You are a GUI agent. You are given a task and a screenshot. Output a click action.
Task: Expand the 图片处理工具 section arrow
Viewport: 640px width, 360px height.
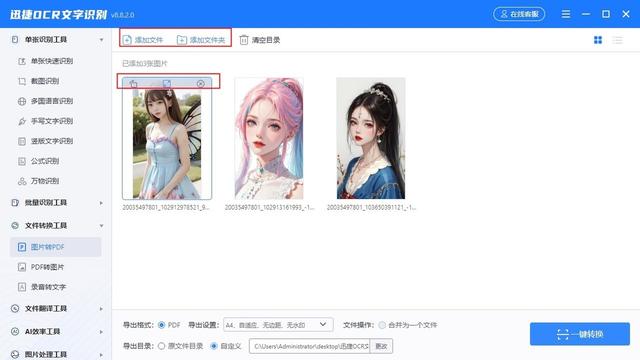101,355
